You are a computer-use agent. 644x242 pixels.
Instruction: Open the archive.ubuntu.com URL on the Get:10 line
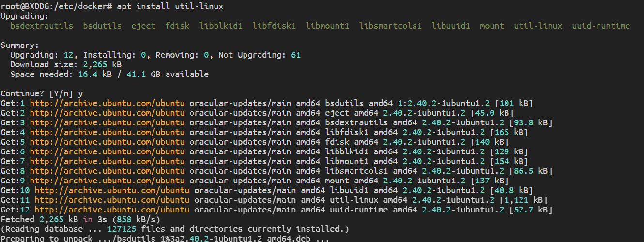[112, 190]
